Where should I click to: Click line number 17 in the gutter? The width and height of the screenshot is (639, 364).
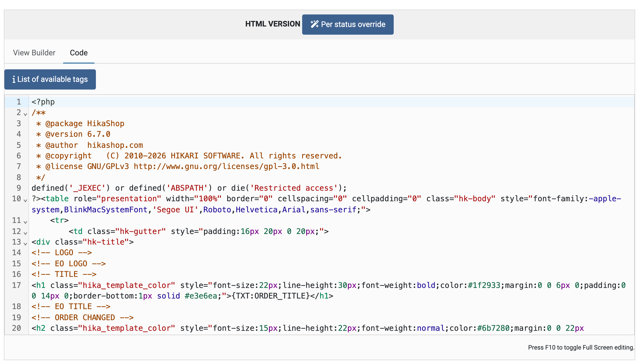click(x=17, y=285)
